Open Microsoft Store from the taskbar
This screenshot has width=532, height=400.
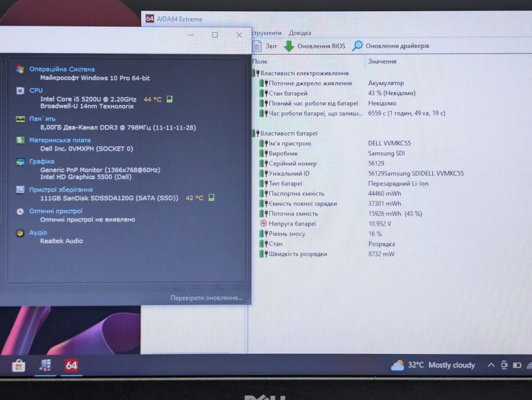click(18, 366)
